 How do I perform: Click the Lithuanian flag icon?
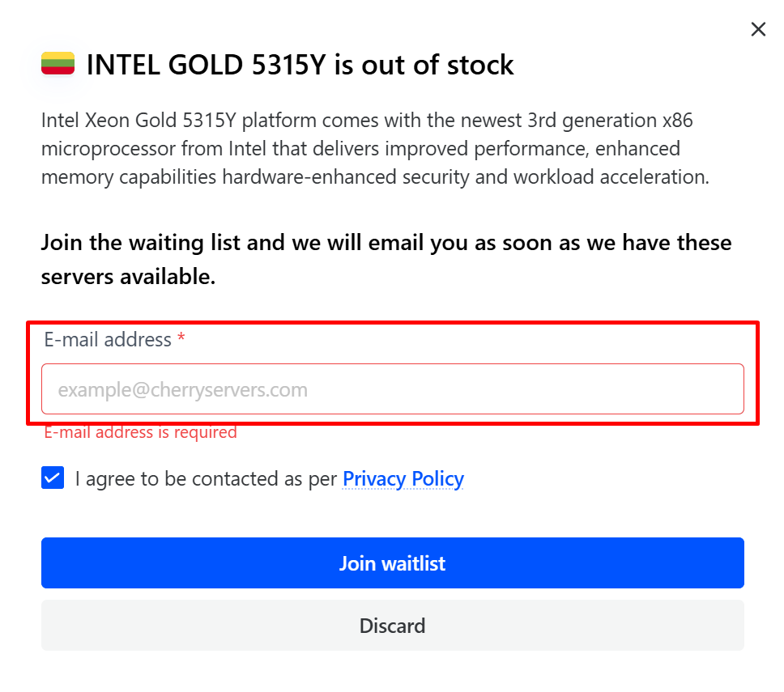click(58, 63)
